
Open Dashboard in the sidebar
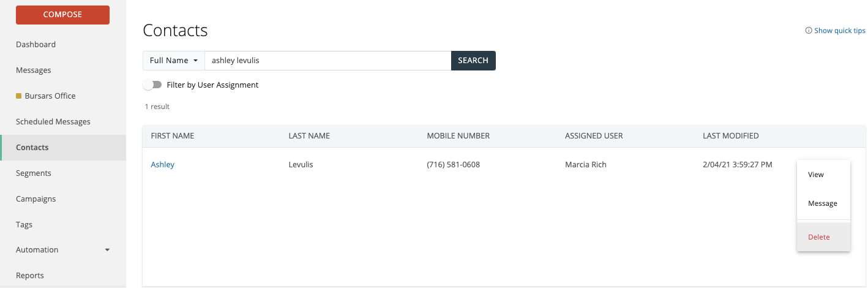(36, 44)
